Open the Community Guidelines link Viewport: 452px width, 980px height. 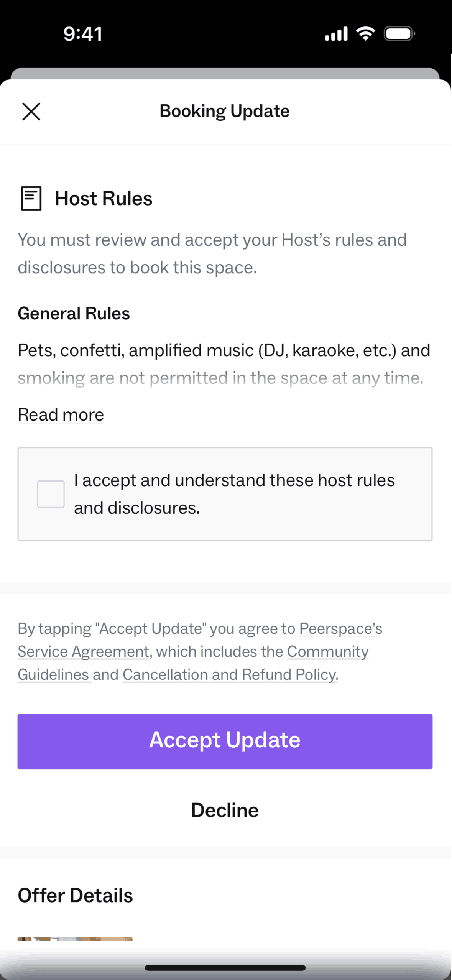coord(327,652)
